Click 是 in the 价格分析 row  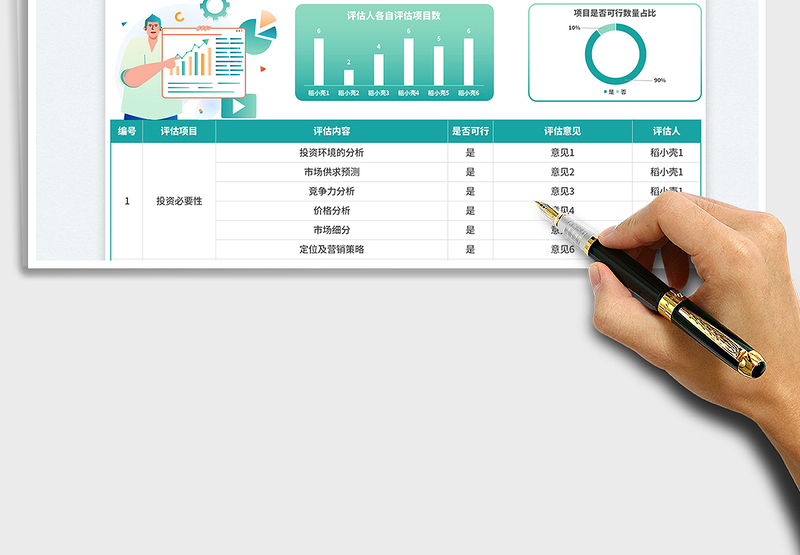[x=470, y=211]
